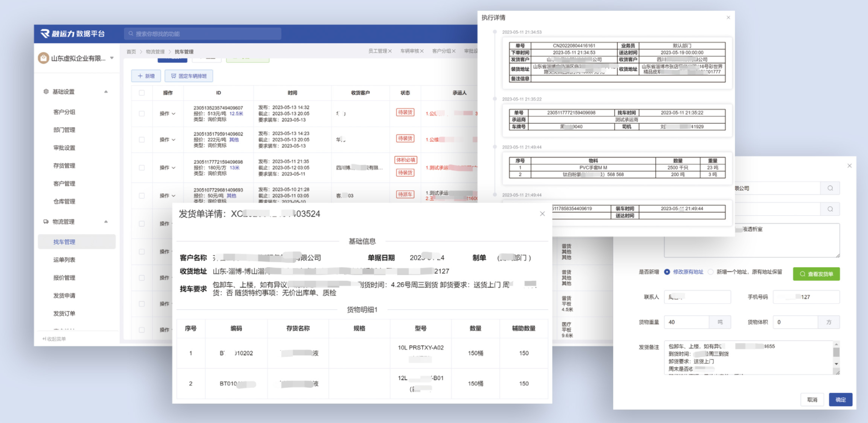Check the row with ID 2305135235749409607
This screenshot has height=423, width=868.
click(142, 114)
